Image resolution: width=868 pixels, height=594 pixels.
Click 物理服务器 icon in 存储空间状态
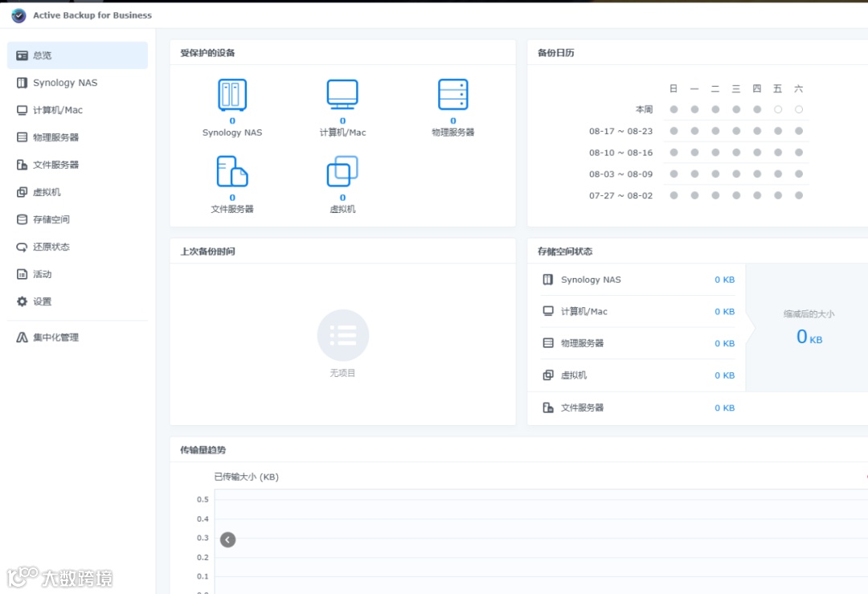[548, 343]
